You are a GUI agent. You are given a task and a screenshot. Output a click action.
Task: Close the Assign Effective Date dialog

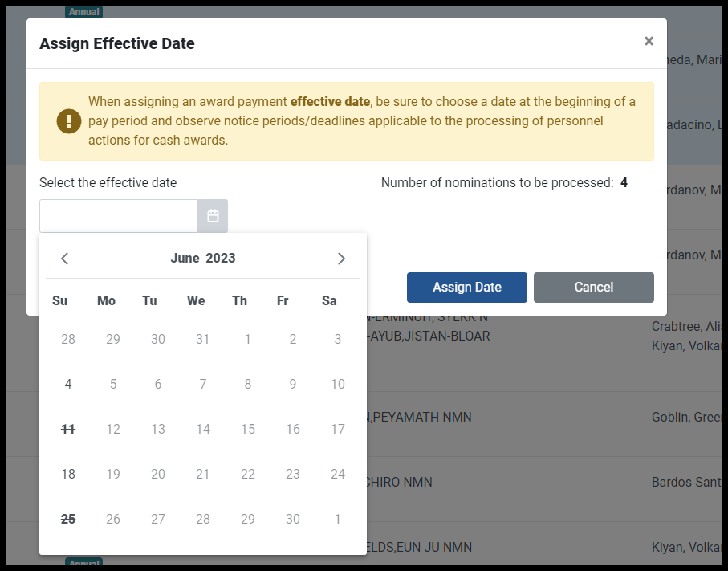[x=649, y=41]
